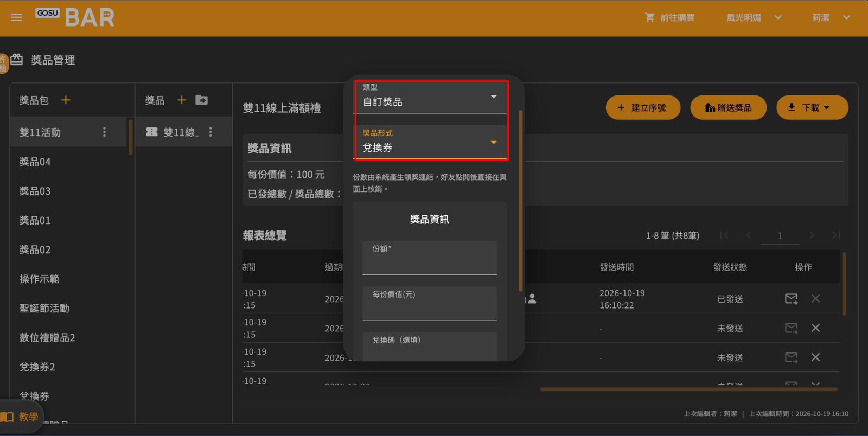Open the 下載 dropdown button
868x436 pixels.
click(x=812, y=107)
